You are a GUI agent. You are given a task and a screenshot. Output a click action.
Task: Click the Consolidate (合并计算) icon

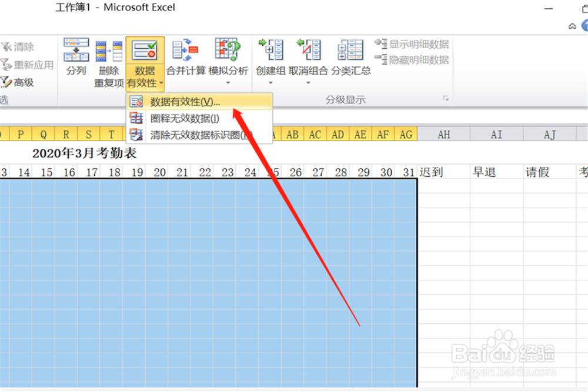click(185, 50)
